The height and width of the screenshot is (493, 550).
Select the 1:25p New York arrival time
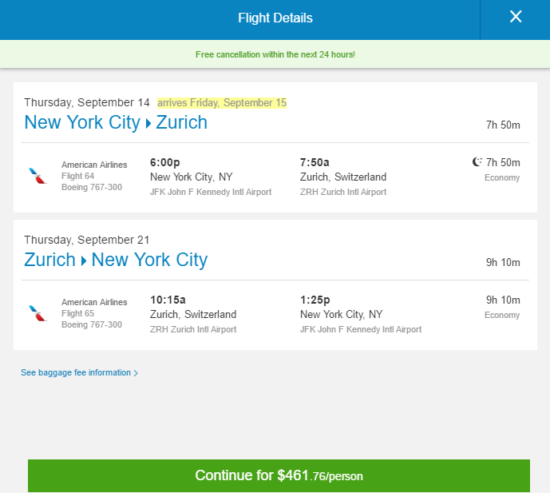pyautogui.click(x=315, y=300)
